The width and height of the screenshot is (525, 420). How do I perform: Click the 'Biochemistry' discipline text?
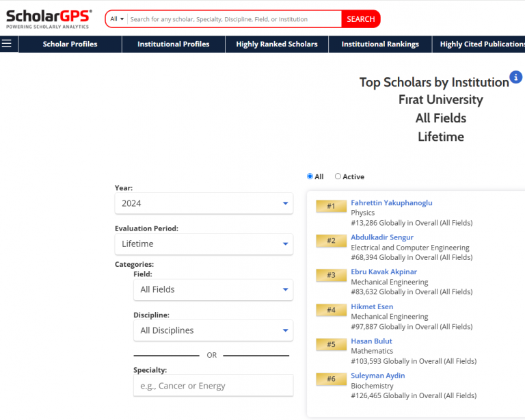[x=372, y=386]
